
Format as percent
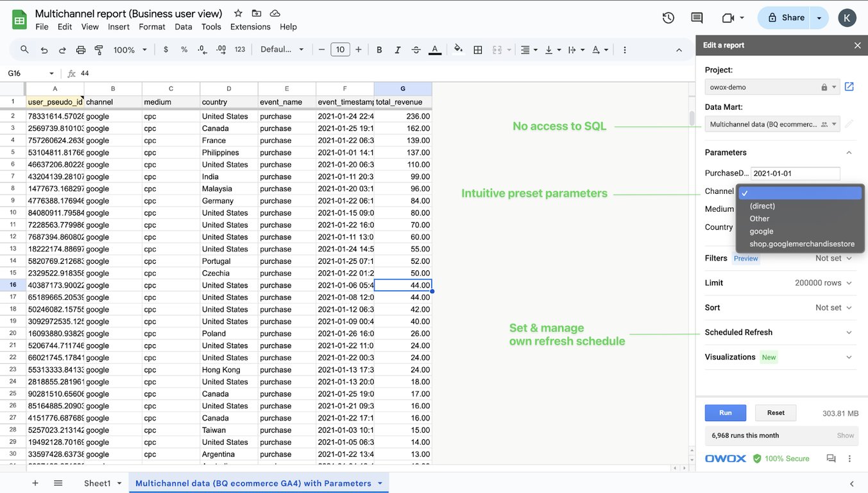(x=184, y=49)
